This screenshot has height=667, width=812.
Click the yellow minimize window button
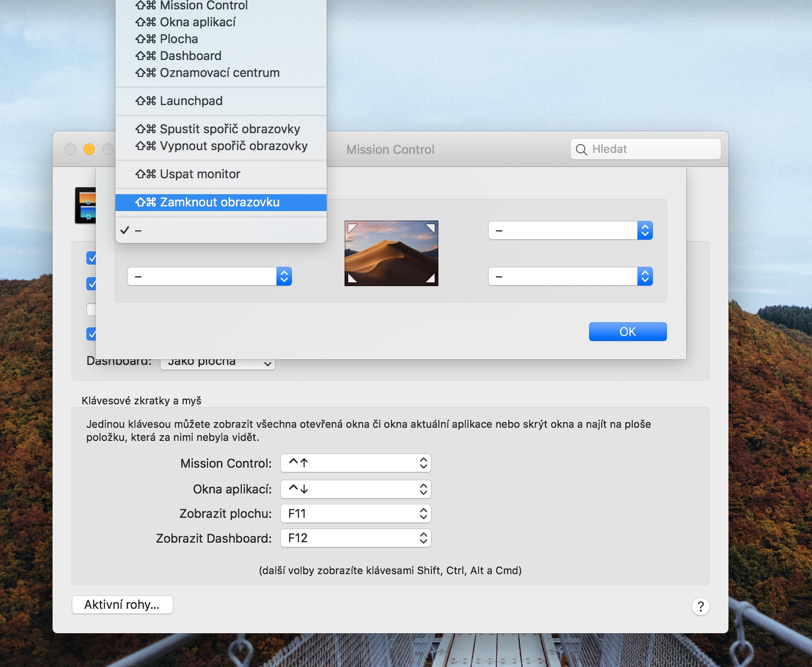pos(89,149)
